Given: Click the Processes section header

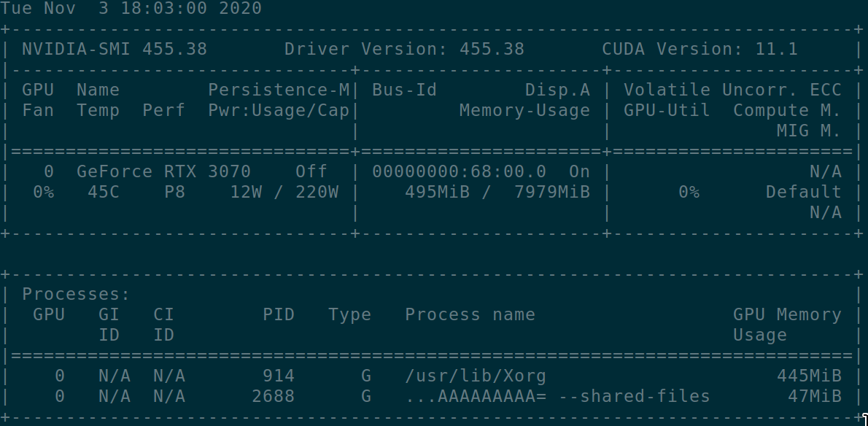Looking at the screenshot, I should coord(76,294).
